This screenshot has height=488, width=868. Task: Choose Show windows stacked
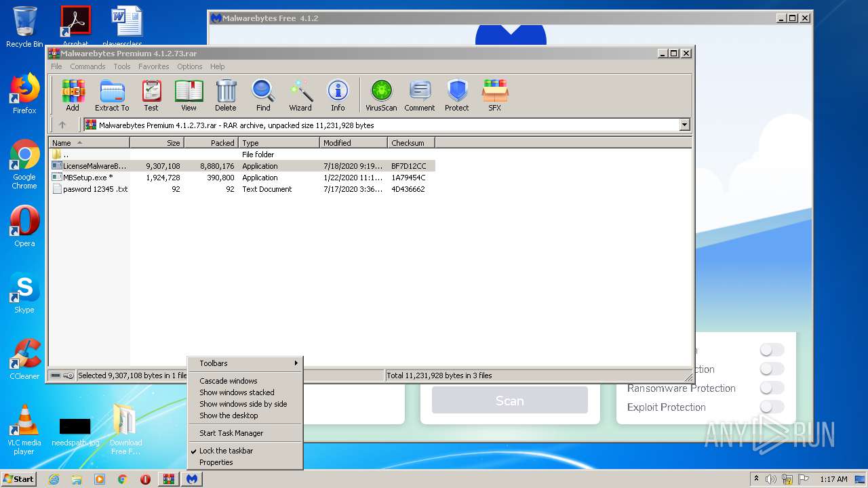click(x=245, y=392)
